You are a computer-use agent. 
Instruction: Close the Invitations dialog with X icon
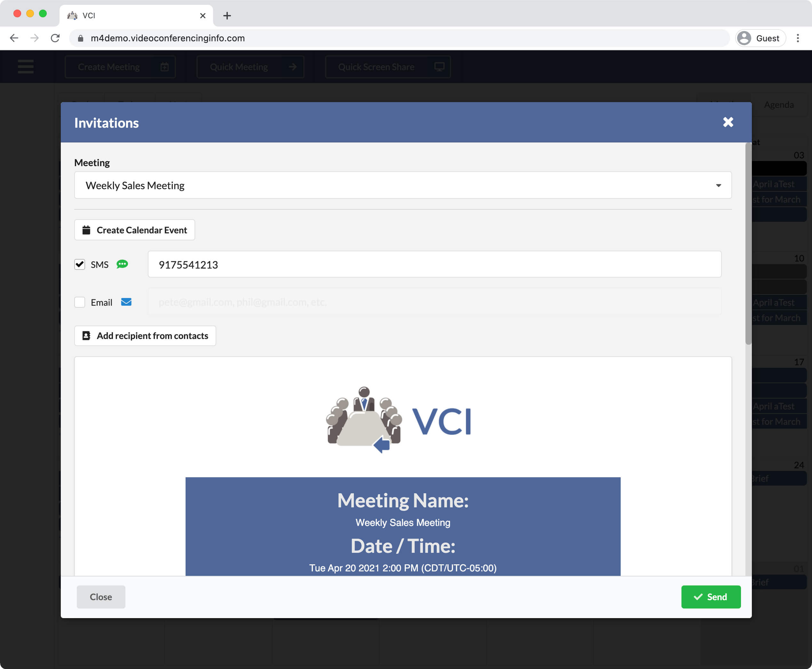[728, 122]
